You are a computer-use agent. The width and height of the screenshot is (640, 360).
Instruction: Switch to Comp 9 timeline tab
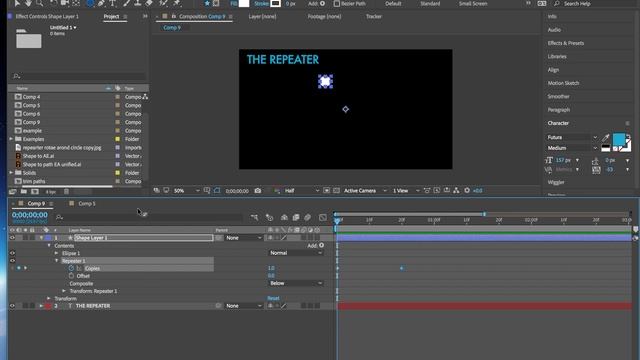click(x=36, y=203)
